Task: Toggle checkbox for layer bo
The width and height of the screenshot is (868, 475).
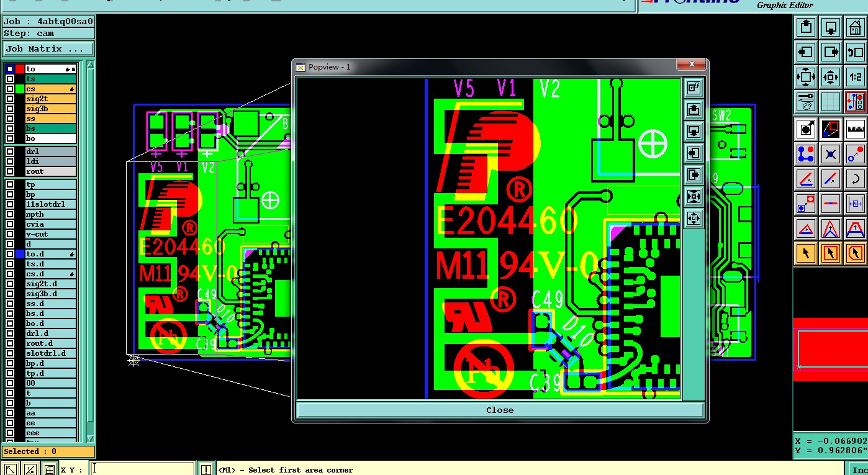Action: [9, 138]
